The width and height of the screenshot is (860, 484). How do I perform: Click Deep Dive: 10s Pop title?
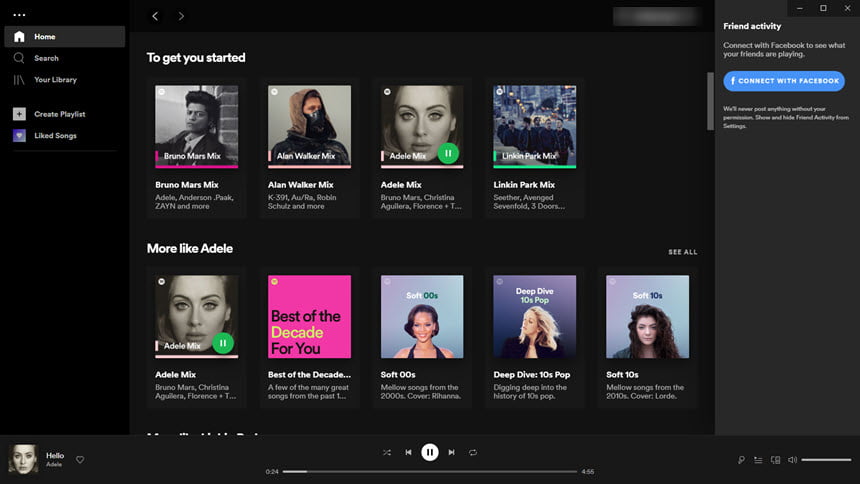pos(531,375)
